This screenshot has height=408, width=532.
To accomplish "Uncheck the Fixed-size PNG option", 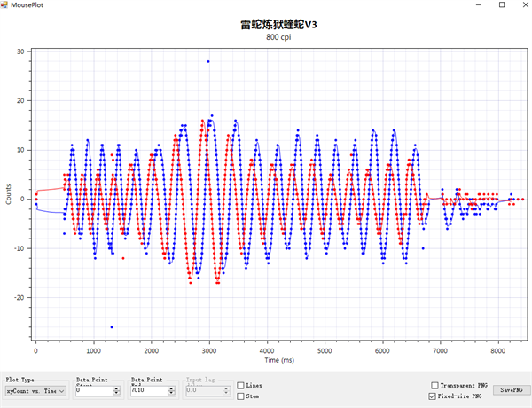I will pos(434,396).
